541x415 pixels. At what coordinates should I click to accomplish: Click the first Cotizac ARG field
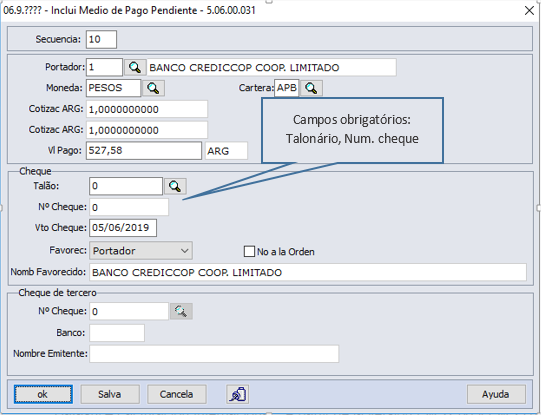147,109
